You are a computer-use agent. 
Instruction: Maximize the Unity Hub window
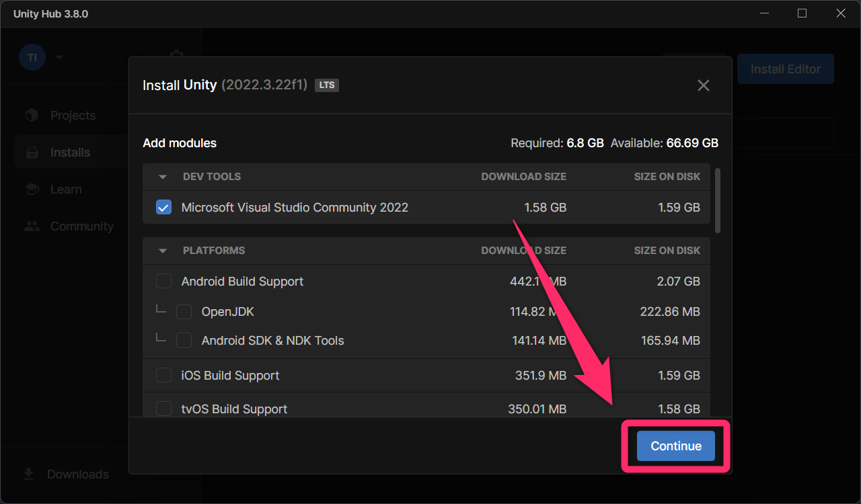(x=802, y=13)
